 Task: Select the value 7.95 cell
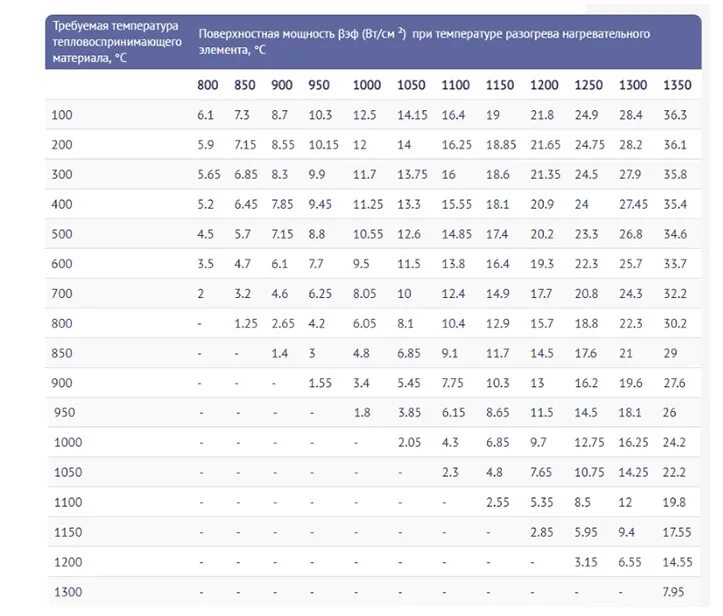(x=673, y=592)
